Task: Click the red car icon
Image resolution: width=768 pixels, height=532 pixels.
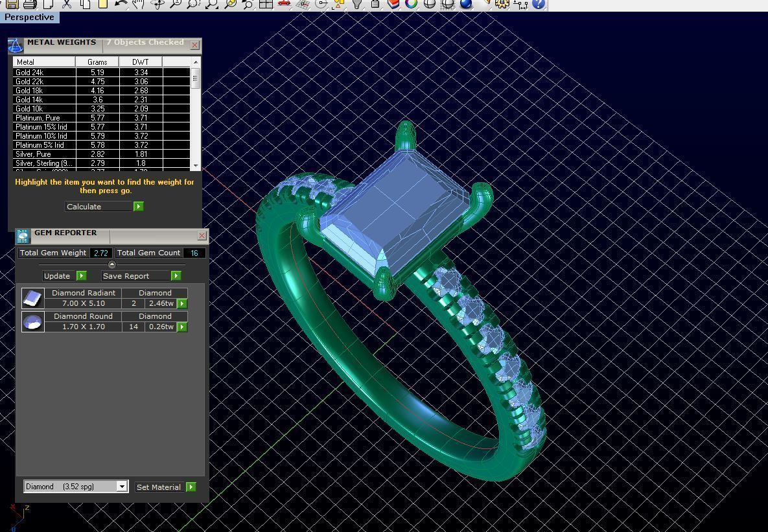Action: pyautogui.click(x=284, y=4)
